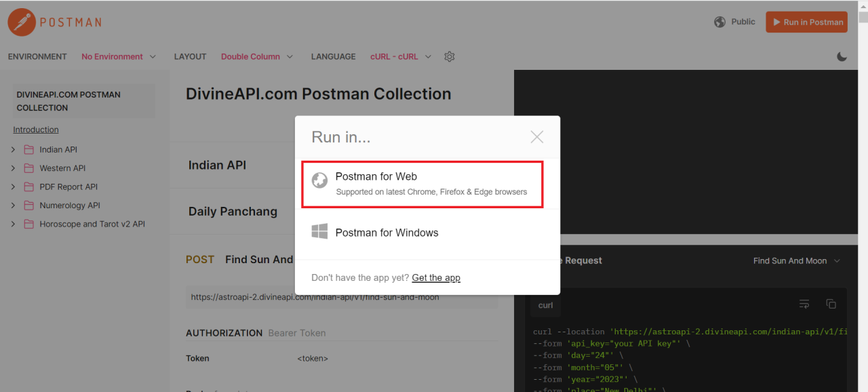Click the curl tab label
868x392 pixels.
[546, 305]
